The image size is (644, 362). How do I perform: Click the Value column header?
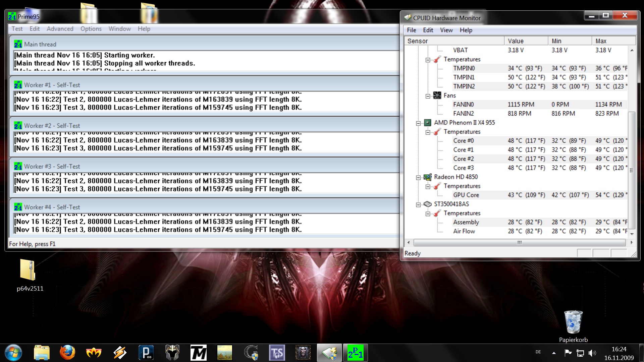click(x=526, y=41)
